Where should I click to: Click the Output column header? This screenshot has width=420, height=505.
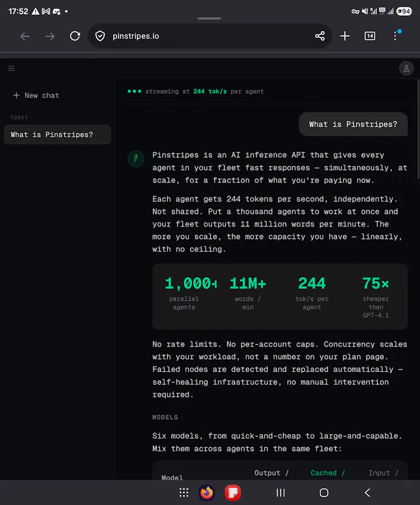271,473
